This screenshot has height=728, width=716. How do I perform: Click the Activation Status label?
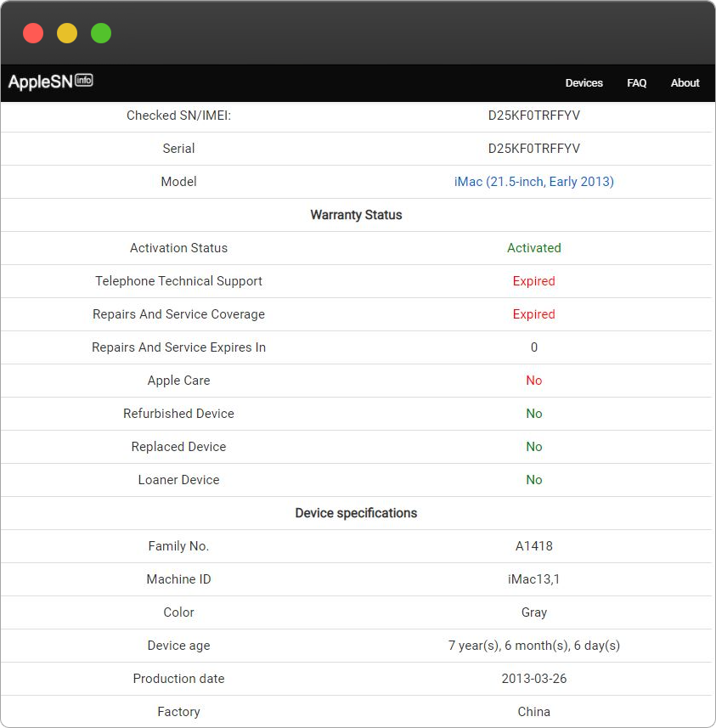point(178,248)
